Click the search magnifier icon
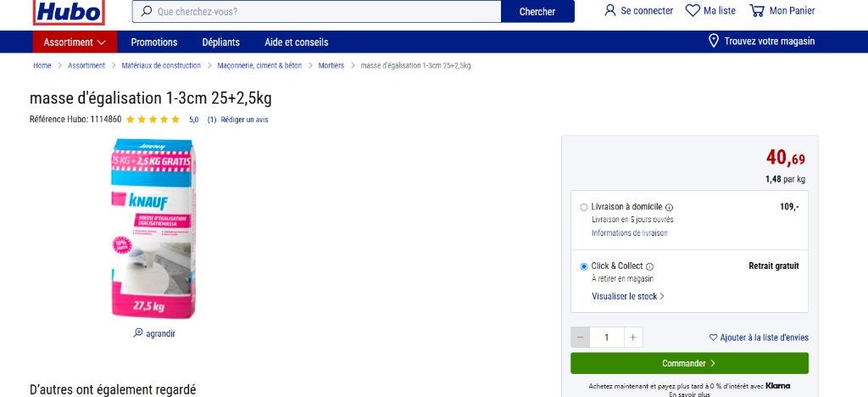Screen dimensions: 868x397 pos(146,11)
